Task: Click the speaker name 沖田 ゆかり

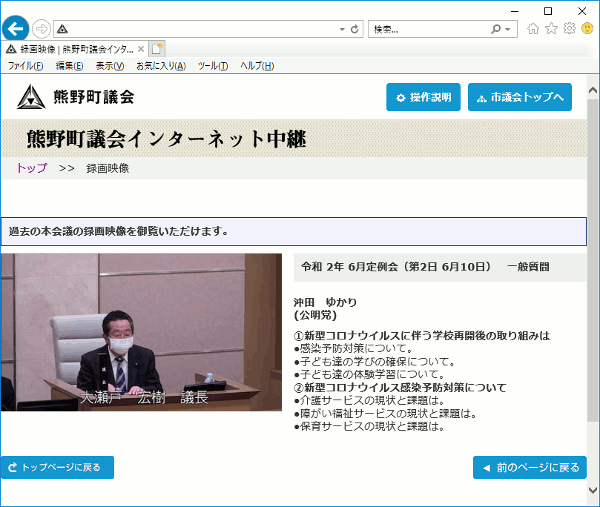Action: (x=325, y=302)
